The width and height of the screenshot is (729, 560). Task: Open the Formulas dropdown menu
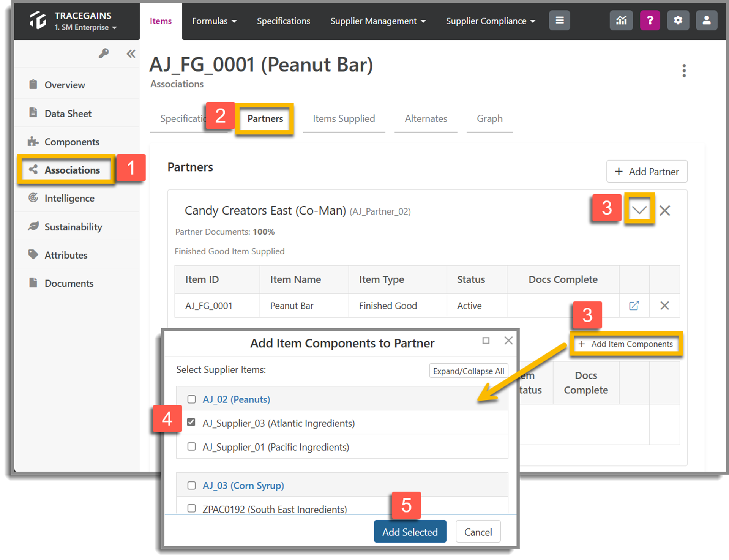pyautogui.click(x=214, y=21)
